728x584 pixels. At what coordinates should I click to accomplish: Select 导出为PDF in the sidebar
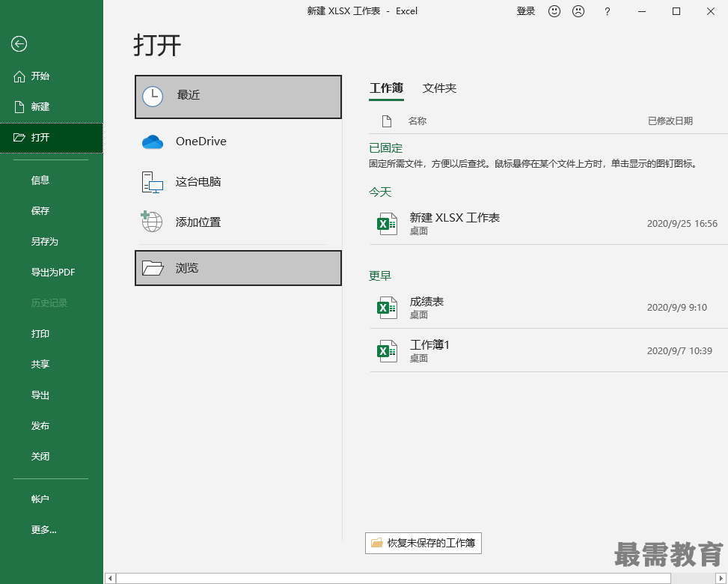[53, 273]
